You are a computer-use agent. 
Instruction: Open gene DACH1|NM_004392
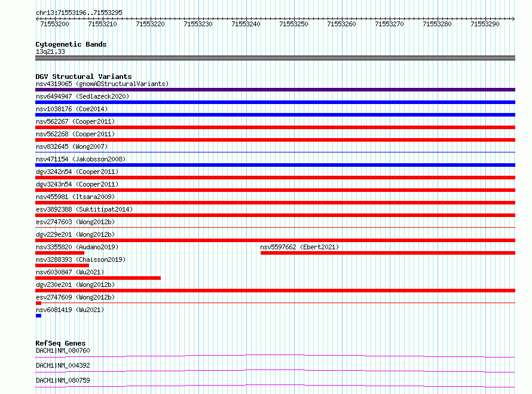63,365
